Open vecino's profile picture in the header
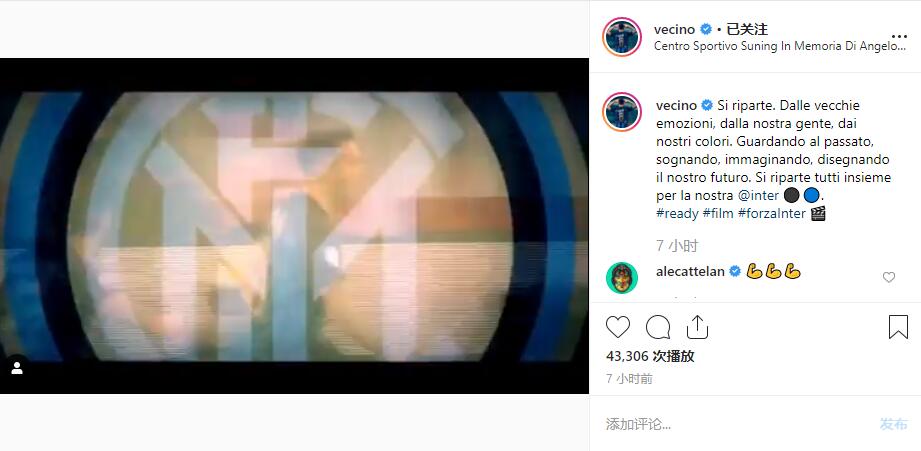 point(622,37)
